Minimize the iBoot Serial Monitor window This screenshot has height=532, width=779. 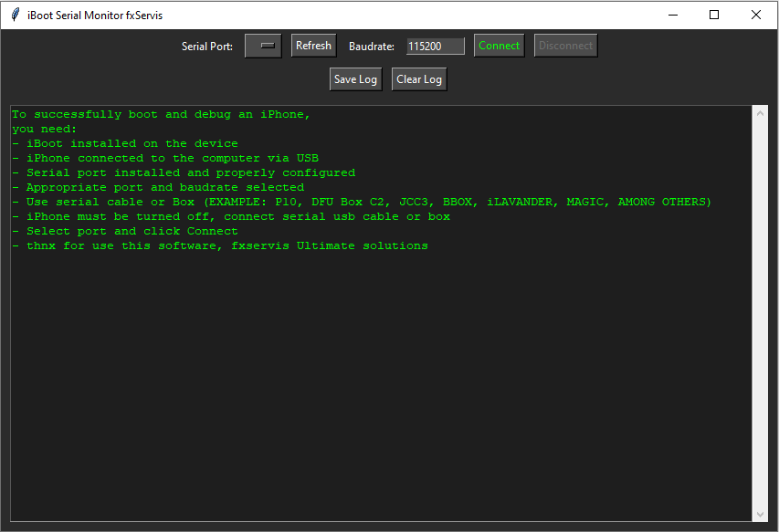coord(673,15)
